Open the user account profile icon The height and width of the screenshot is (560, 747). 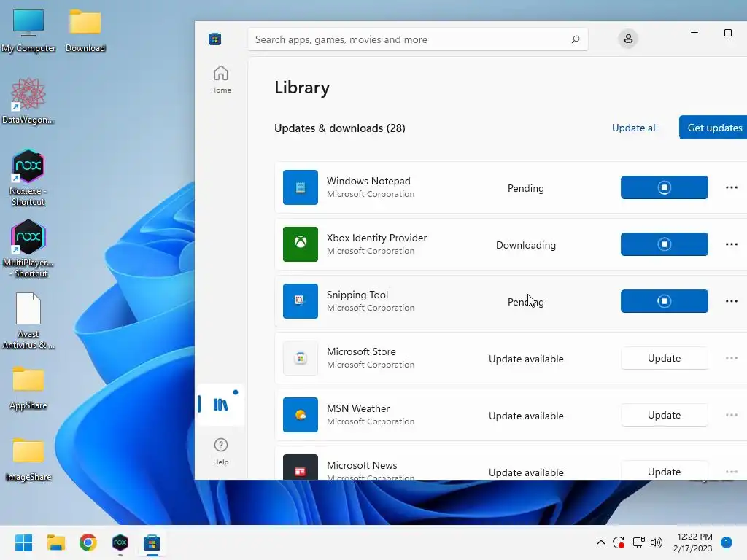628,39
